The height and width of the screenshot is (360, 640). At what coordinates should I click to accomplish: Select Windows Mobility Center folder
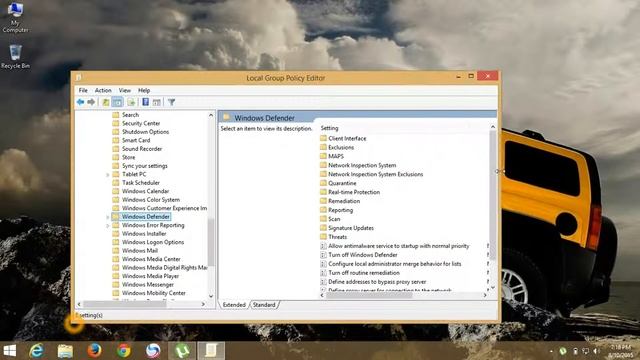tap(153, 293)
